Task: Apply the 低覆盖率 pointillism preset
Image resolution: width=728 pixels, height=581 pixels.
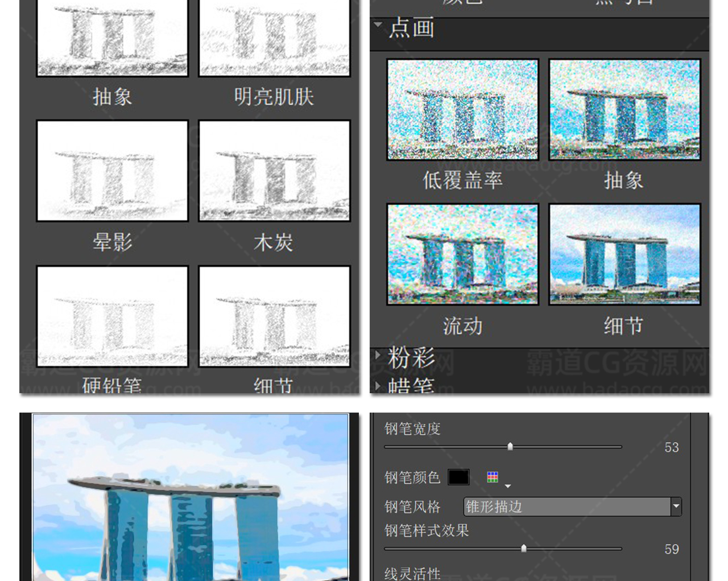Action: tap(462, 110)
